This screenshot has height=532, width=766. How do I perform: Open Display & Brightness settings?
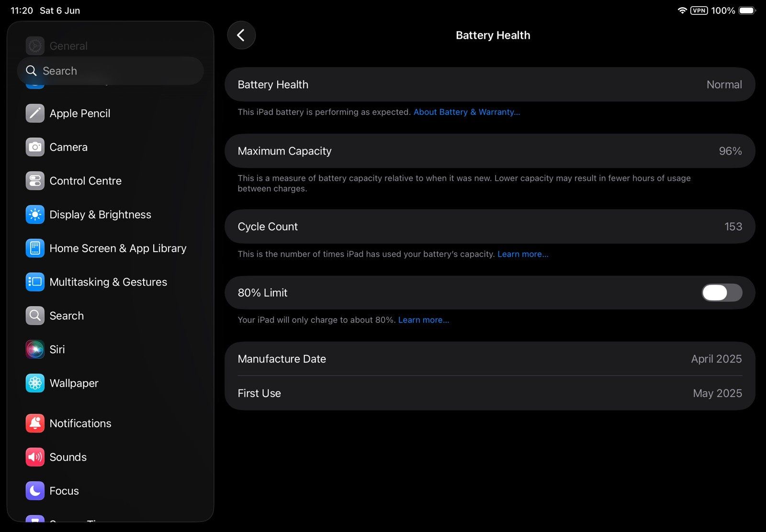point(110,214)
